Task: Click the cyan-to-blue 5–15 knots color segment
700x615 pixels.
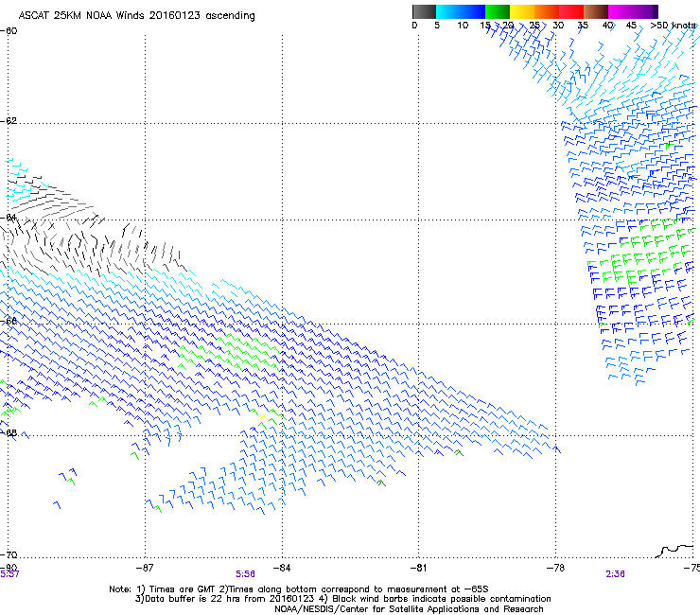Action: coord(461,11)
